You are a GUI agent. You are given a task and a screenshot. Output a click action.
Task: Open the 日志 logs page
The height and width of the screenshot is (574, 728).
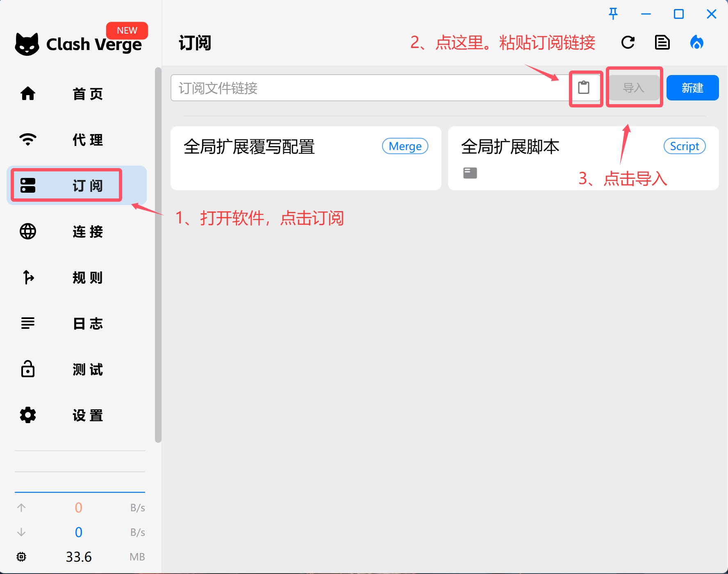79,323
